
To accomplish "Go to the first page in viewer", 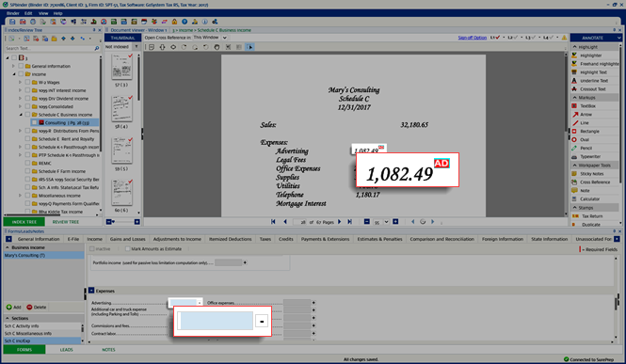I will [x=273, y=222].
